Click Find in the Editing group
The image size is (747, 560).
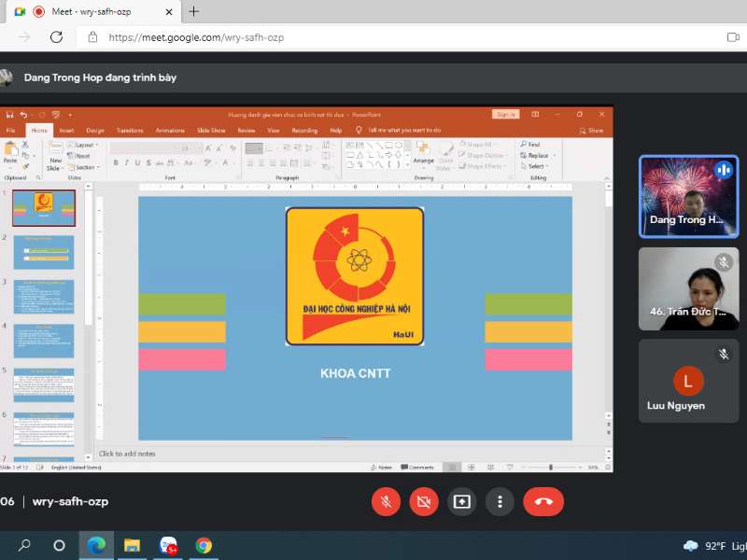[533, 145]
